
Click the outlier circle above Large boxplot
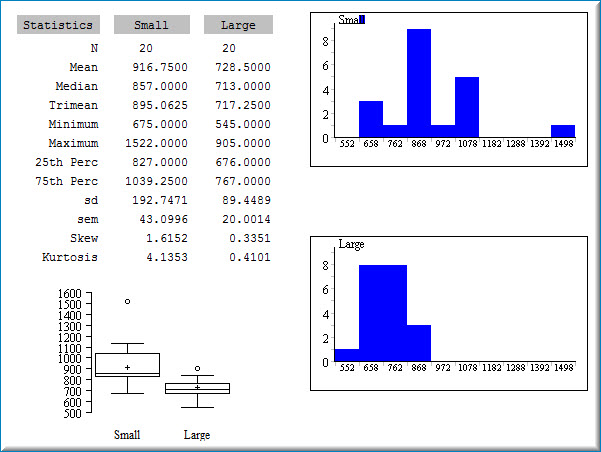click(x=197, y=369)
